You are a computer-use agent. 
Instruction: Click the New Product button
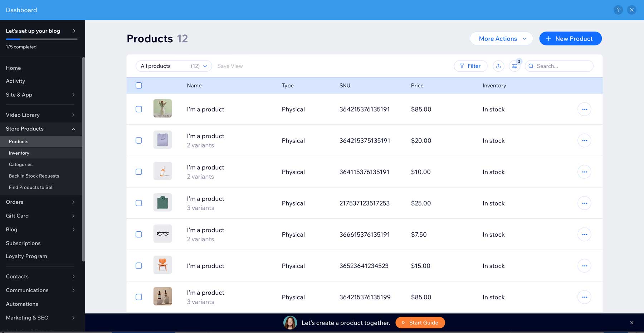pos(570,38)
